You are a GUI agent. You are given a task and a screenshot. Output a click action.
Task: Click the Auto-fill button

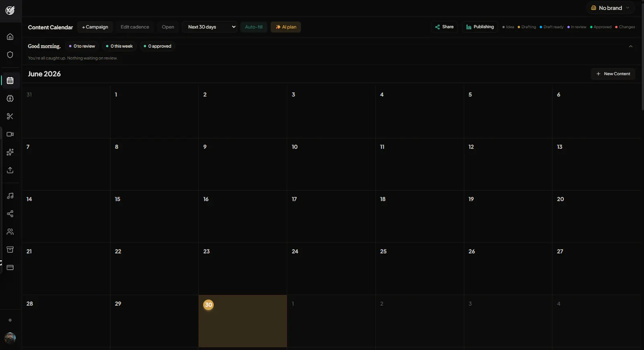[x=254, y=27]
